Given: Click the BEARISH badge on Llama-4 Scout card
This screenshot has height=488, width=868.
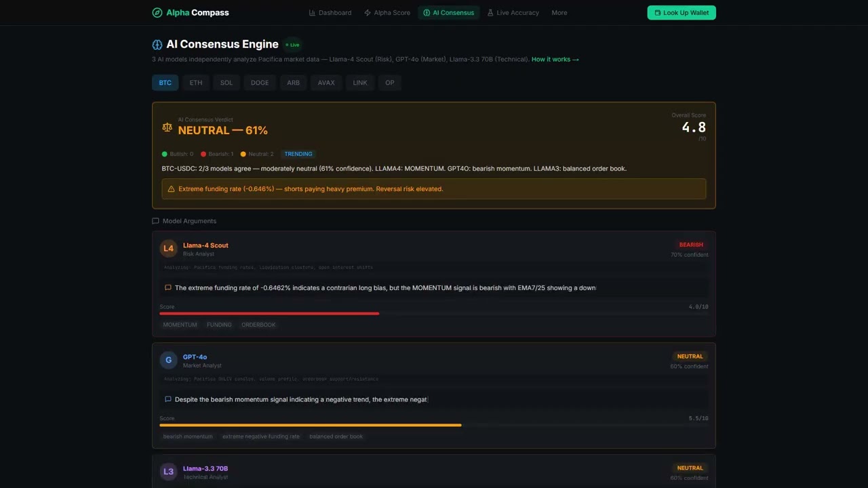Looking at the screenshot, I should tap(691, 245).
